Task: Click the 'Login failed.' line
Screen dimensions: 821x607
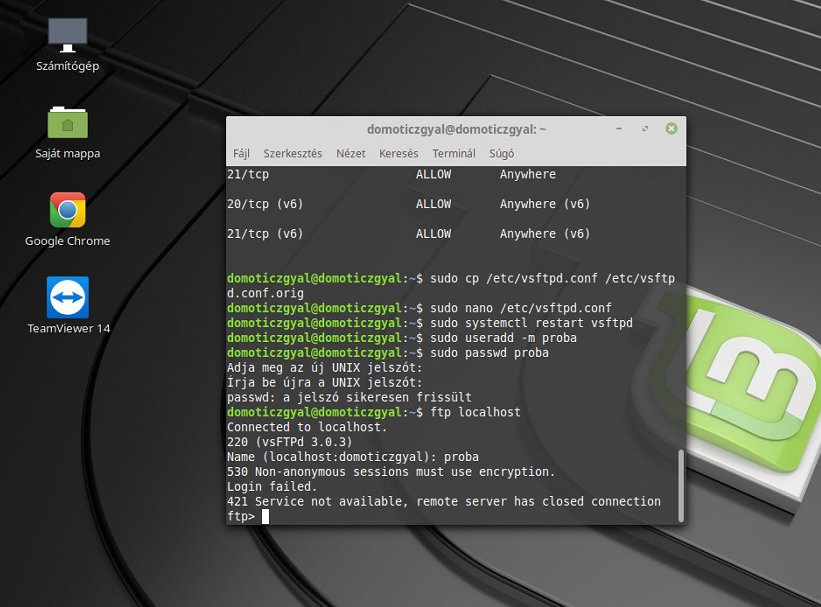Action: [x=272, y=487]
